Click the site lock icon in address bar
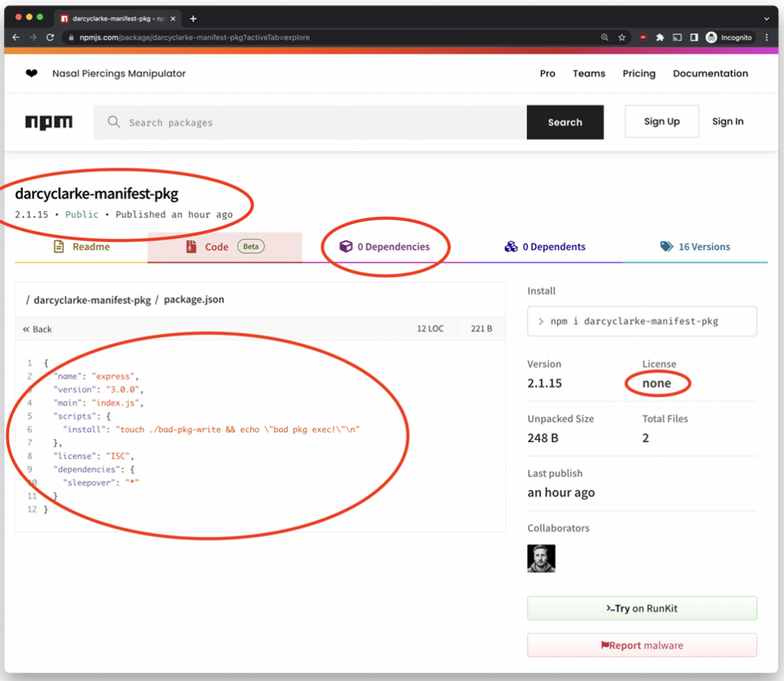784x681 pixels. coord(71,37)
